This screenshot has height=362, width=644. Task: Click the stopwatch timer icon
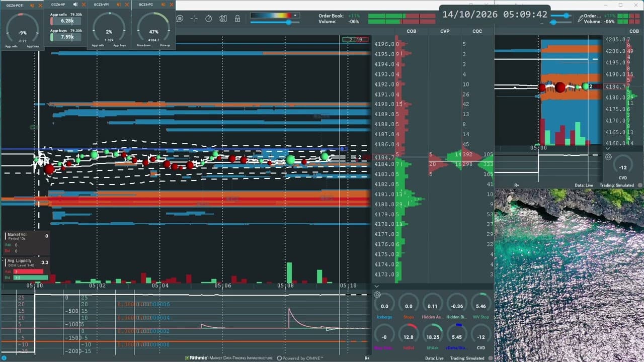[209, 19]
